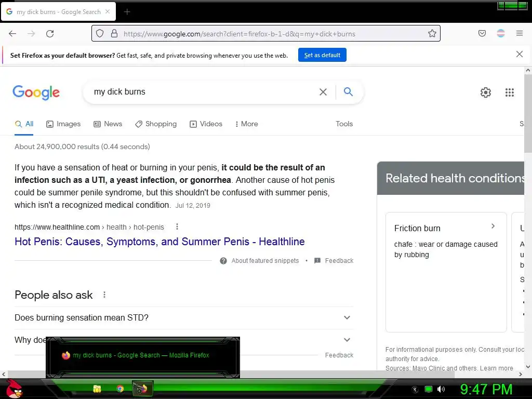The image size is (532, 399).
Task: Click About featured snippets link
Action: 265,261
